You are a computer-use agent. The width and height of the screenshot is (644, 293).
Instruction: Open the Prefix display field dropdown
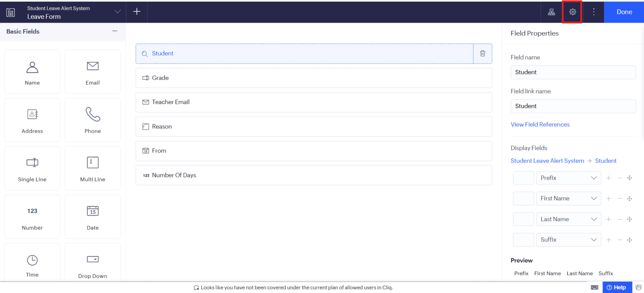(x=568, y=178)
